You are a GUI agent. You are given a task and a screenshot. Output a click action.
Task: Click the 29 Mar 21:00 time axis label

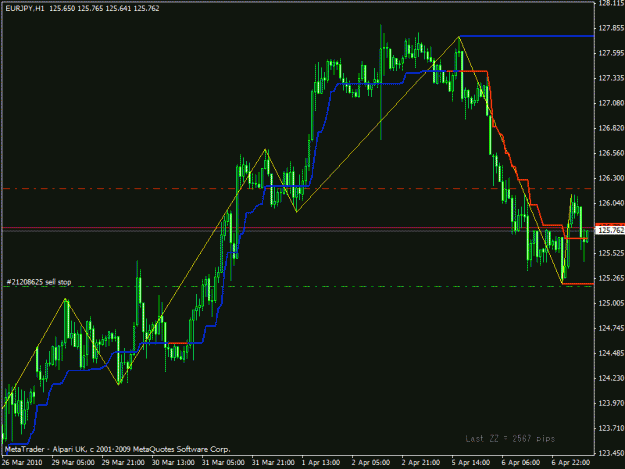tap(123, 463)
